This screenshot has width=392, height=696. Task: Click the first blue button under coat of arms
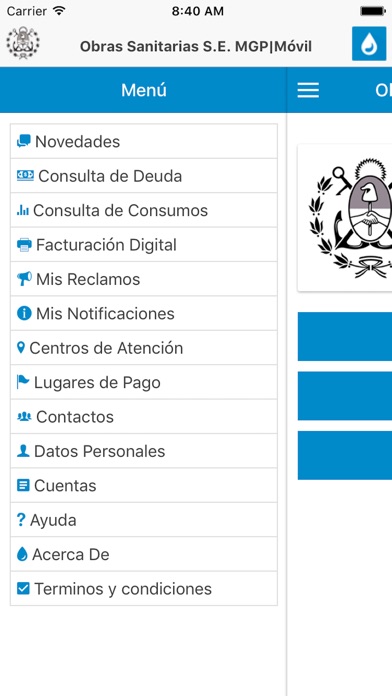pyautogui.click(x=345, y=336)
